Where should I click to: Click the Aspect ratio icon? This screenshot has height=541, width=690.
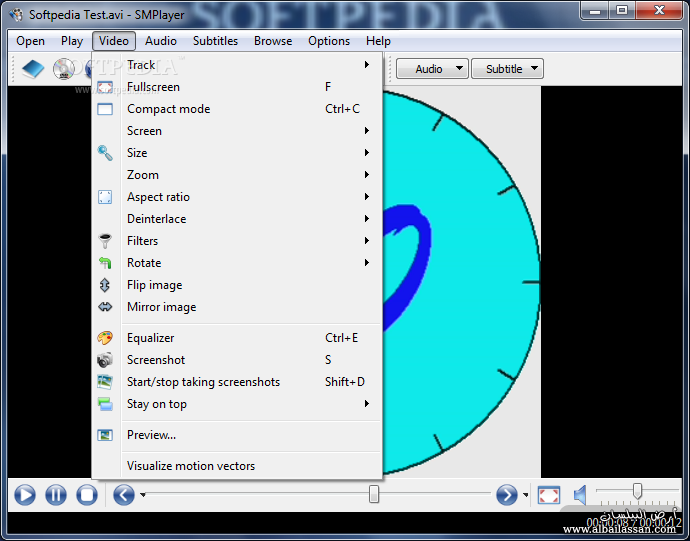105,197
